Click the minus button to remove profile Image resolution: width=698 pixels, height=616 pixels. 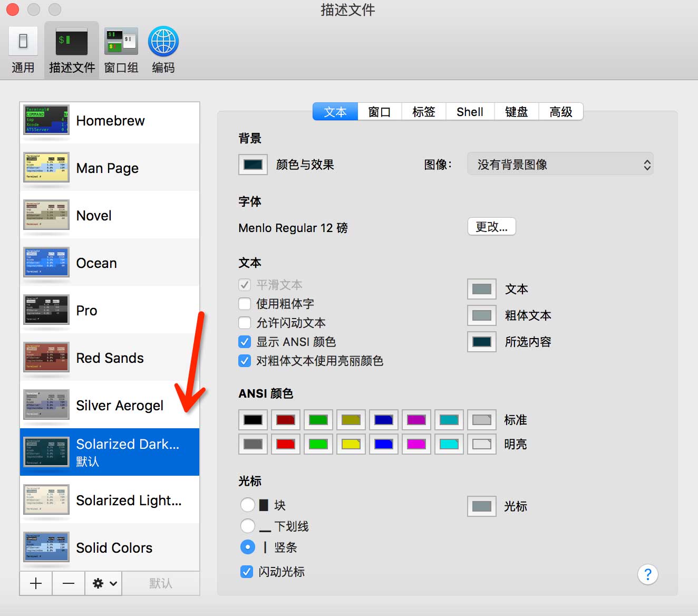click(x=69, y=583)
